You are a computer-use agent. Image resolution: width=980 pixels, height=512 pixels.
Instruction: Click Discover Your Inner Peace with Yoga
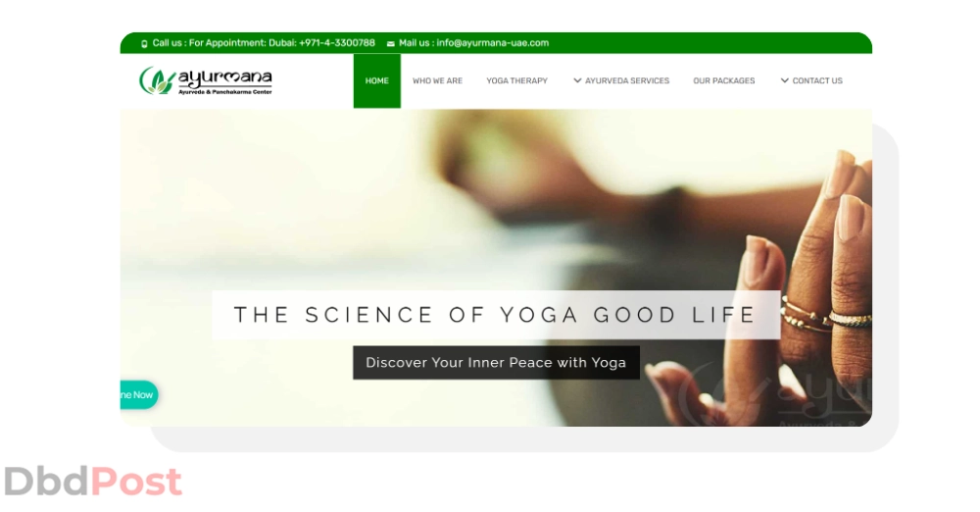coord(496,362)
